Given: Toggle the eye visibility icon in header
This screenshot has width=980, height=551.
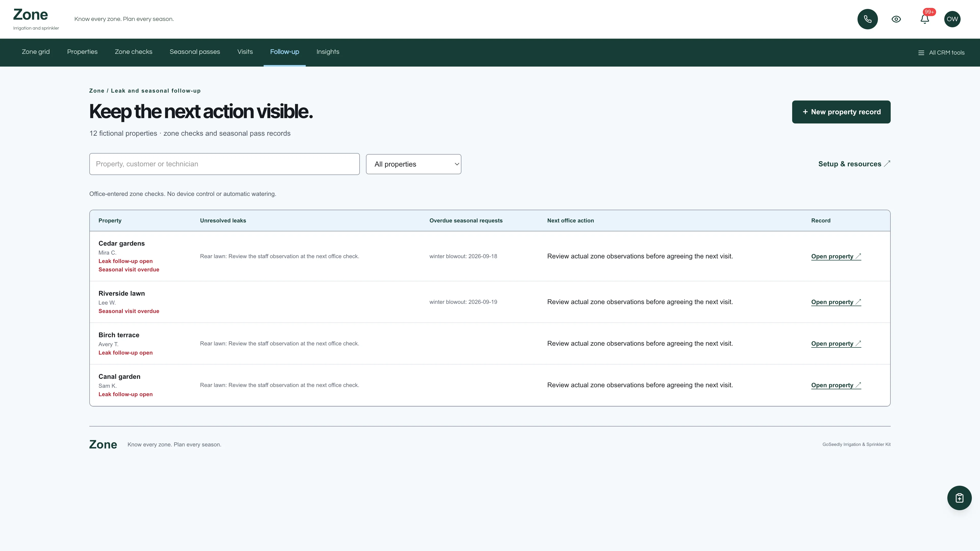Looking at the screenshot, I should point(896,19).
